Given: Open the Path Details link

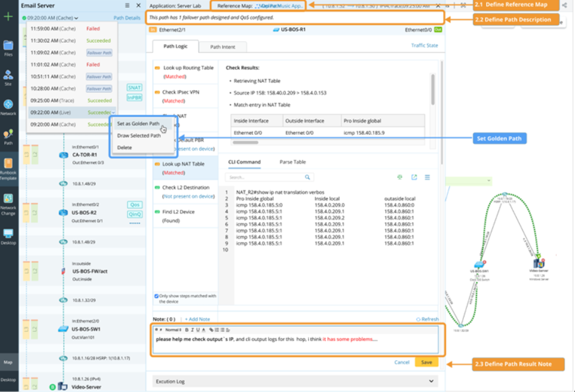Looking at the screenshot, I should [127, 18].
